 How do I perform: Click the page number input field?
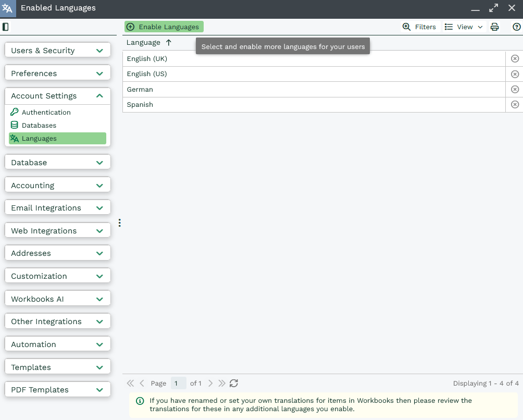pos(178,384)
